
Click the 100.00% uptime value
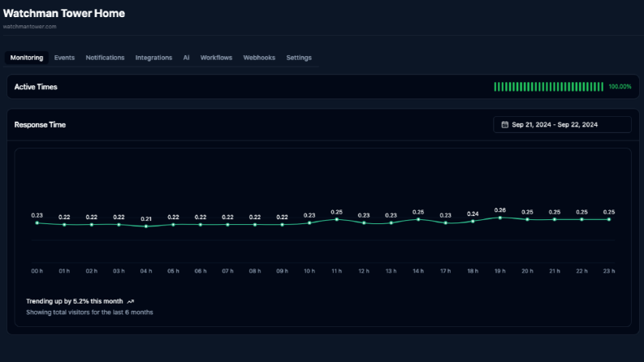pos(620,87)
